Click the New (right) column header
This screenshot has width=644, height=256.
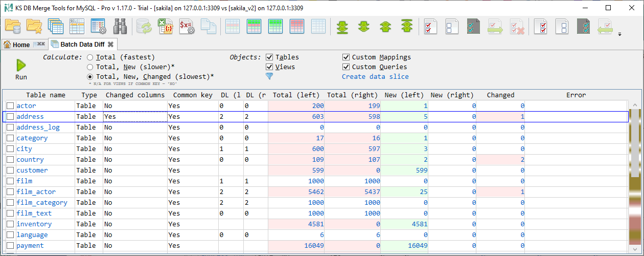pos(452,95)
